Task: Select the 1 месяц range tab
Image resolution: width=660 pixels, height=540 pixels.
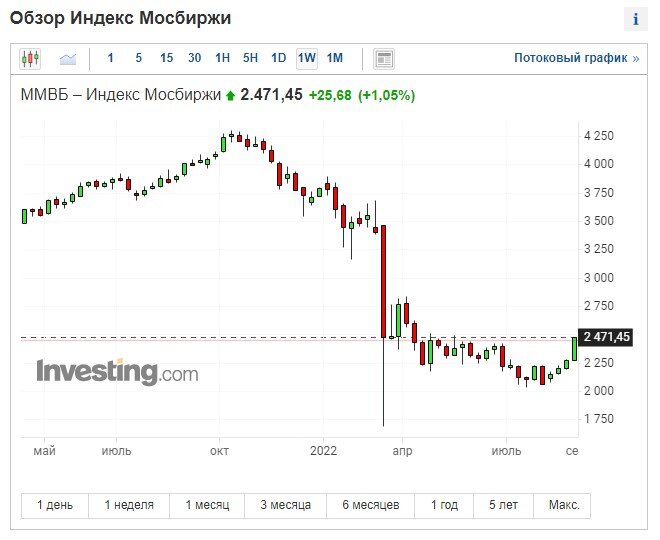Action: point(207,505)
